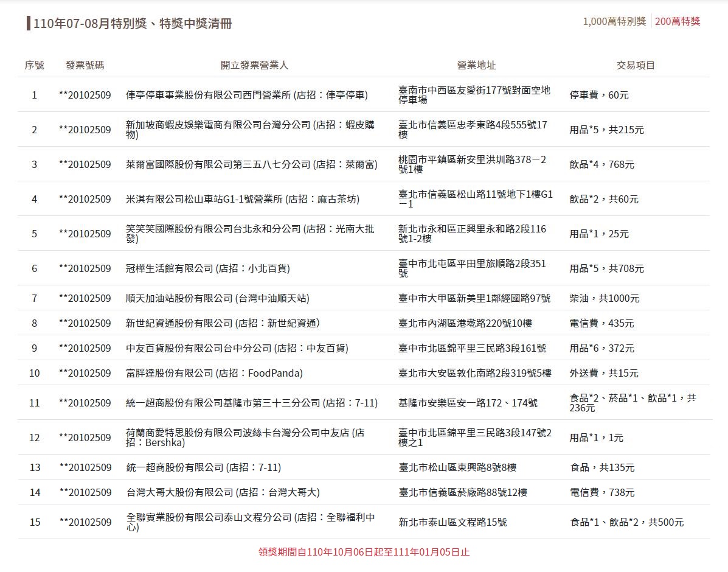Switch to the 200萬特獎 tab
Viewport: 728px width, 572px height.
point(678,21)
